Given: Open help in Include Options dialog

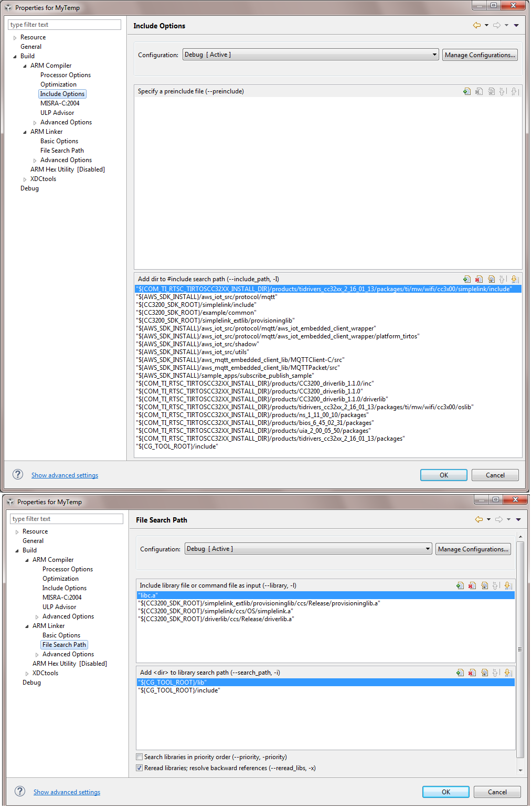Looking at the screenshot, I should click(x=18, y=474).
